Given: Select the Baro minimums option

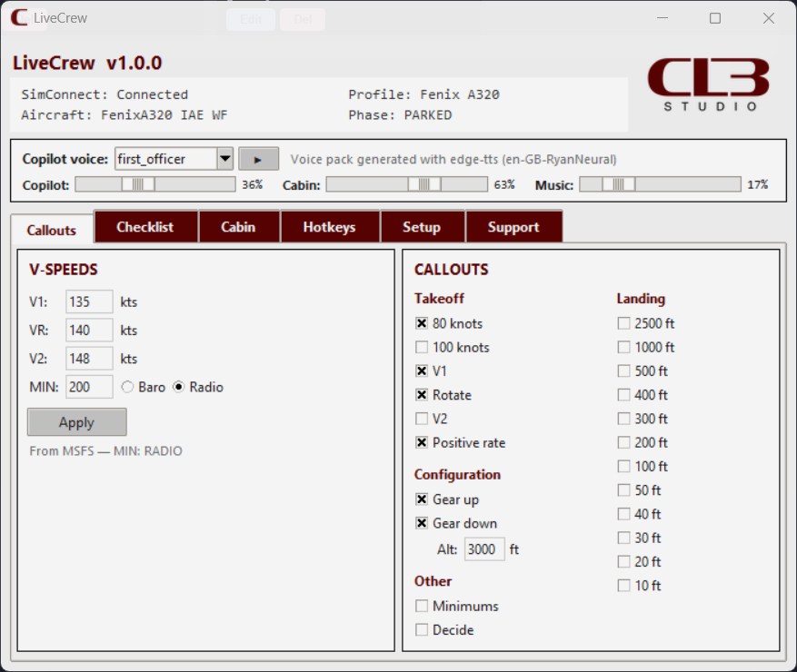Looking at the screenshot, I should click(128, 387).
